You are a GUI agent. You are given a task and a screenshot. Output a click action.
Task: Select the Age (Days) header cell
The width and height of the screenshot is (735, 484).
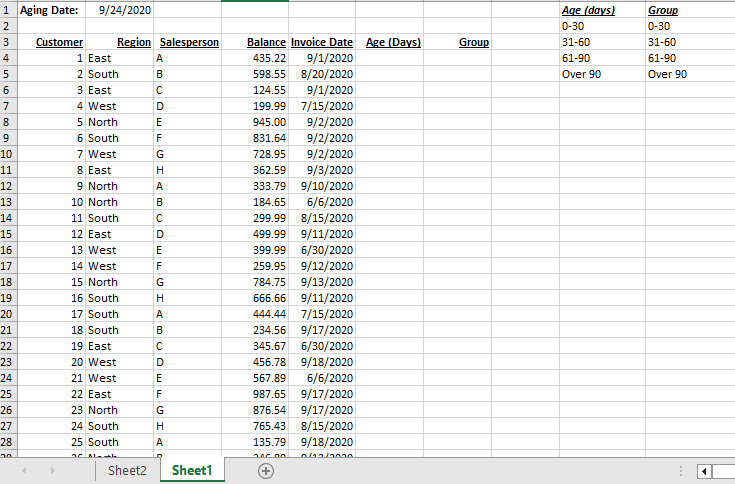[390, 42]
